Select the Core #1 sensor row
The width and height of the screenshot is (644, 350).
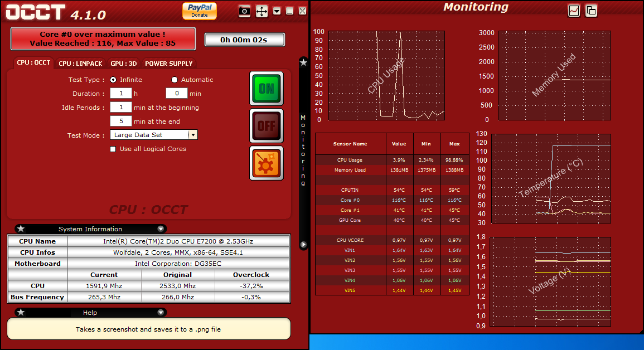(392, 210)
